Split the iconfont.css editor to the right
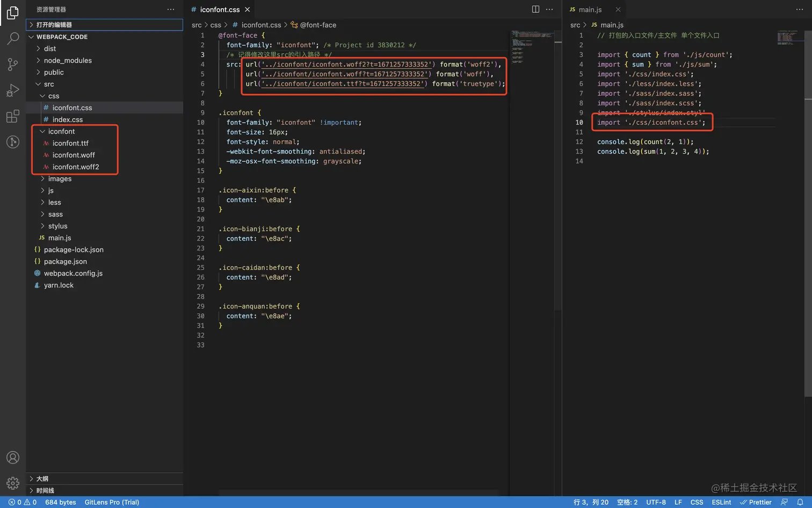This screenshot has width=812, height=508. pyautogui.click(x=535, y=9)
